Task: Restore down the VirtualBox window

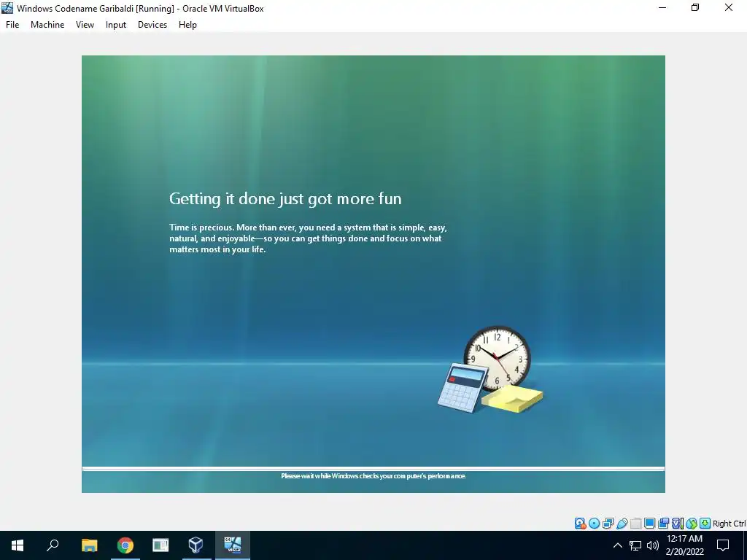Action: [695, 8]
